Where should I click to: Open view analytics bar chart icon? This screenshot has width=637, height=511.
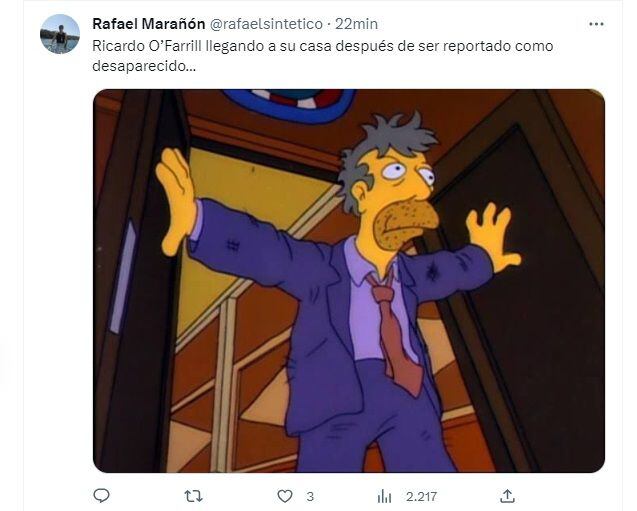coord(384,496)
